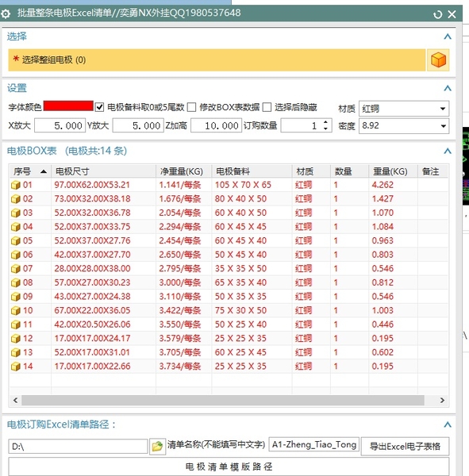This screenshot has height=476, width=469.
Task: Select the cube icon of row 08
Action: (x=16, y=283)
